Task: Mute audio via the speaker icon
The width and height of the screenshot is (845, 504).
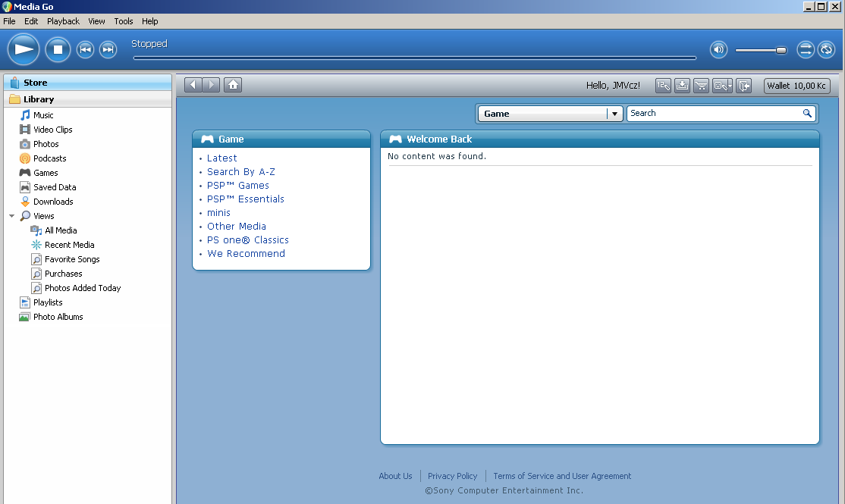Action: (x=718, y=49)
